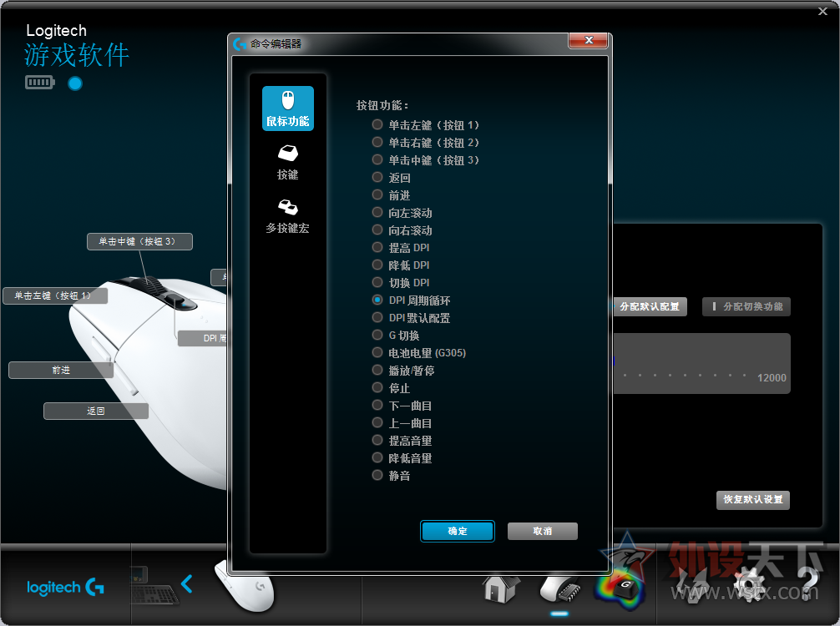
Task: Open the heatmap G key icon
Action: pos(620,589)
